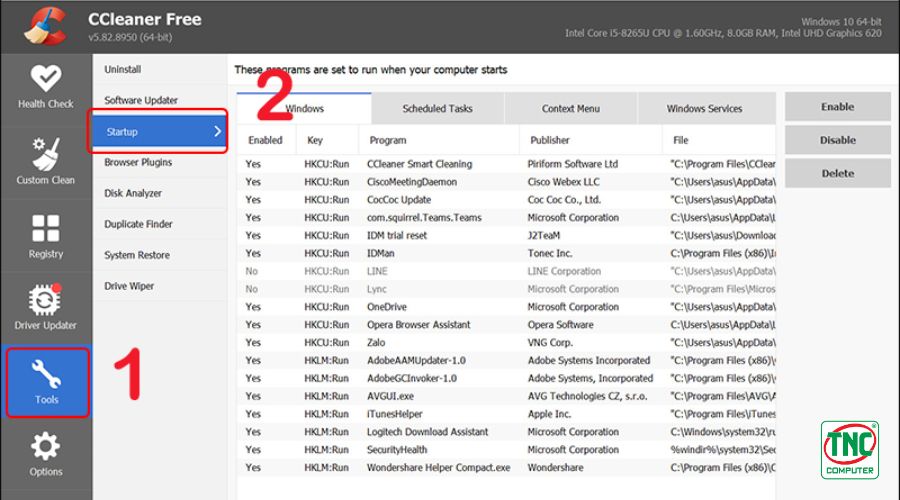Viewport: 900px width, 500px height.
Task: Click Apple Inc. publisher cell
Action: pos(549,414)
